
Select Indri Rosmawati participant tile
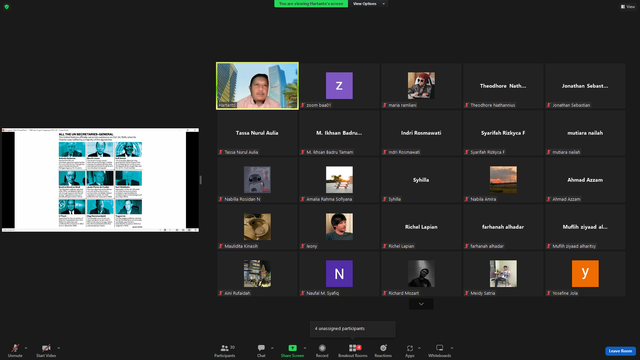tap(421, 133)
